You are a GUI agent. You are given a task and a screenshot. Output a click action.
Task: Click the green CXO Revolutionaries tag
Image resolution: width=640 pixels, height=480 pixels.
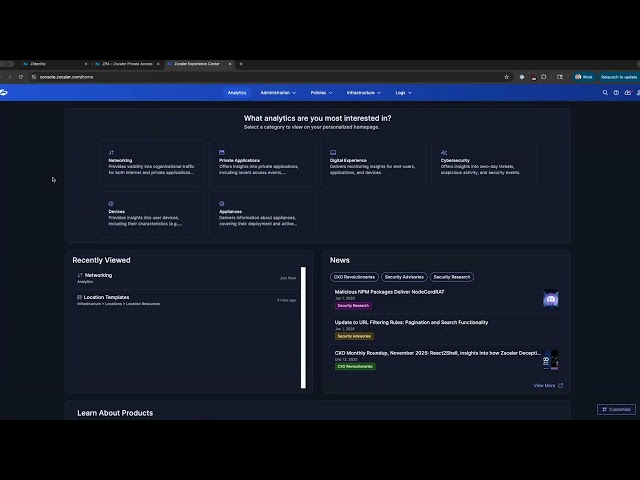355,367
